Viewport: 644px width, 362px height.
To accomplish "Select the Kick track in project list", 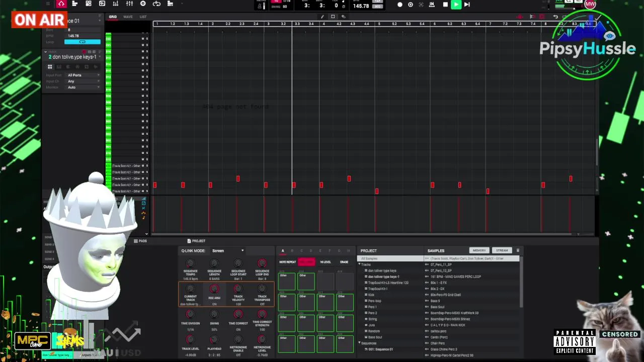I will pyautogui.click(x=371, y=295).
